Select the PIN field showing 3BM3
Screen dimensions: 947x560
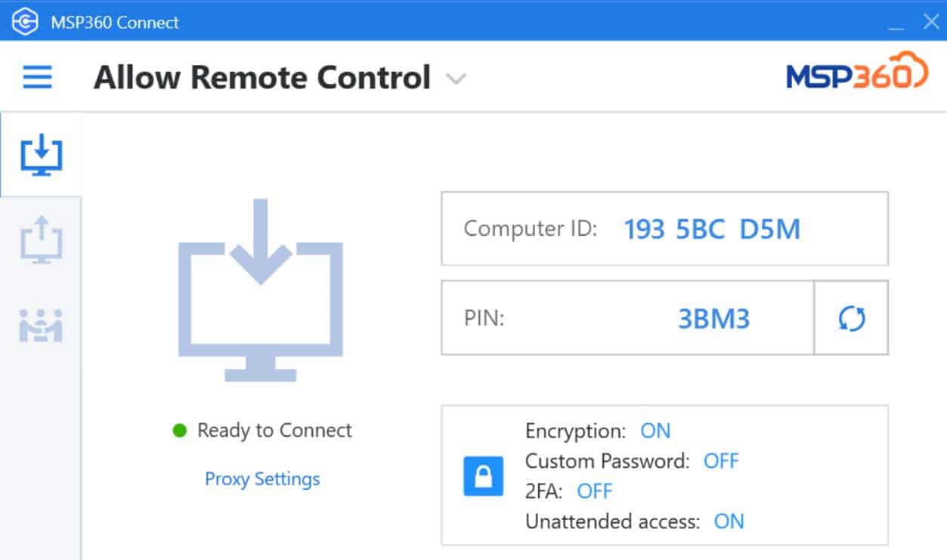[713, 318]
